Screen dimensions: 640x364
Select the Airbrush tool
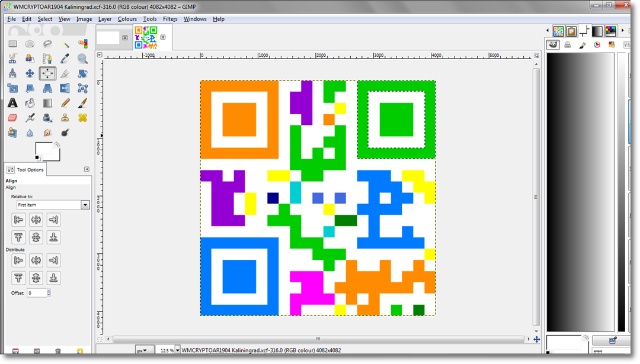point(30,118)
